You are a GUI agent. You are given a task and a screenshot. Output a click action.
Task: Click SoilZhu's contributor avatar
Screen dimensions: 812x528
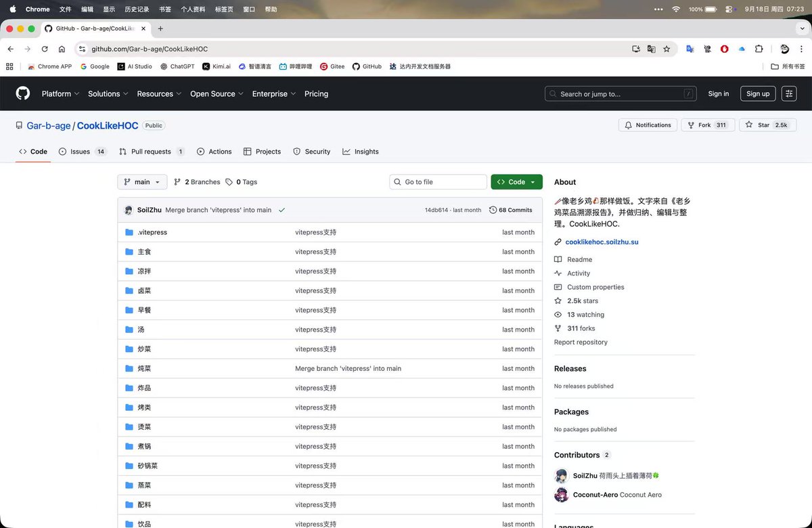point(561,476)
